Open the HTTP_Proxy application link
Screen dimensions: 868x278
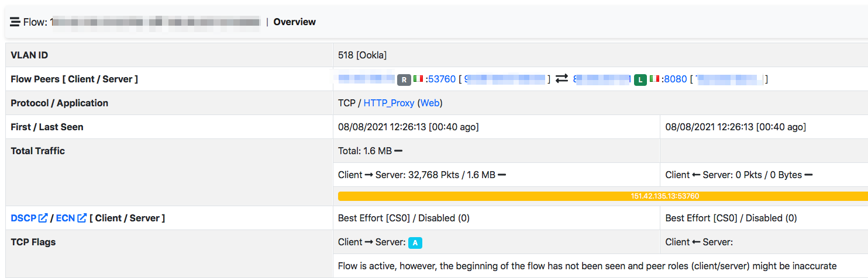coord(389,103)
